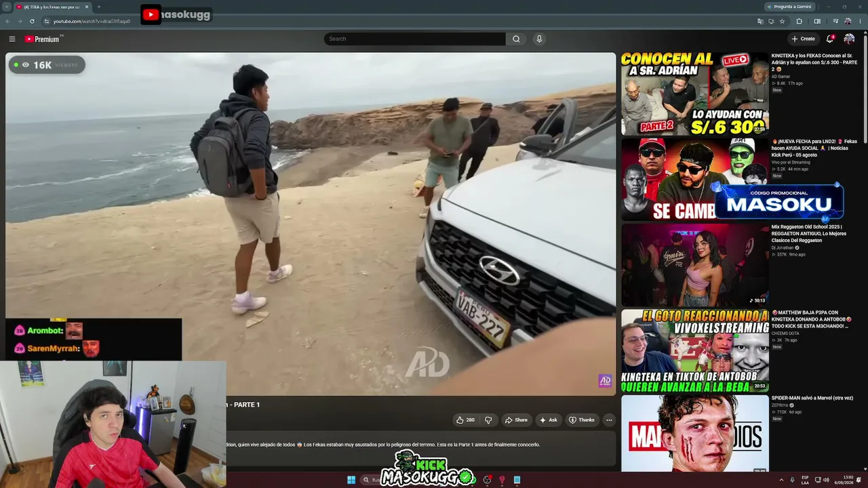Open Windows Start menu

coord(351,480)
